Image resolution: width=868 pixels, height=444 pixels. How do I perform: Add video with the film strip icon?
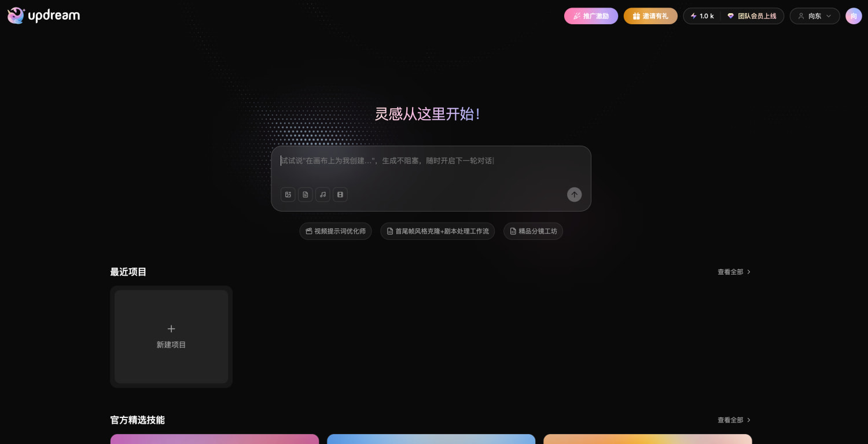[340, 195]
